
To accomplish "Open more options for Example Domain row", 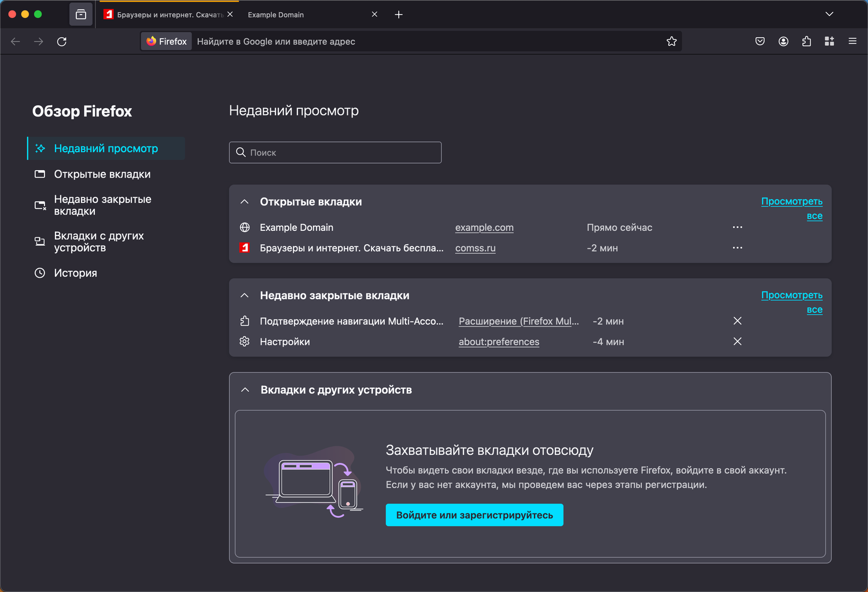I will point(737,227).
